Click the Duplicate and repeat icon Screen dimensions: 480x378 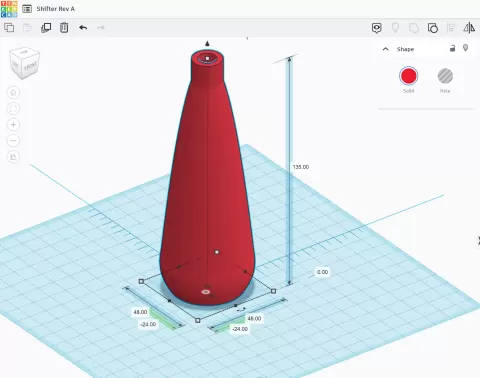[x=46, y=28]
